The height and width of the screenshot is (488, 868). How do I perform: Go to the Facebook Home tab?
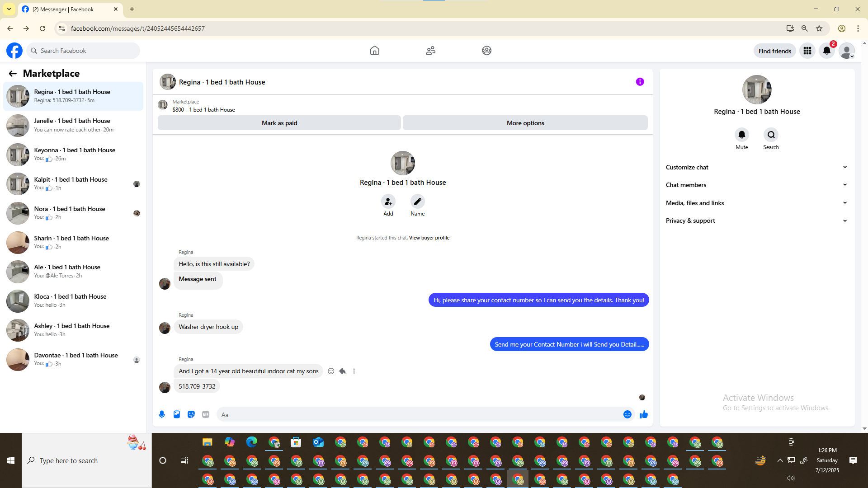(374, 51)
